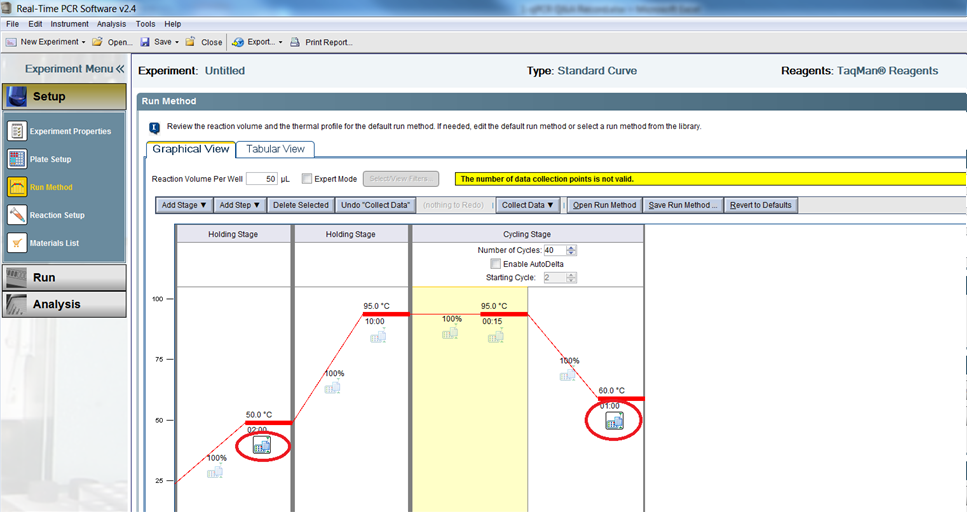The width and height of the screenshot is (967, 512).
Task: Click the Number of Cycles field
Action: [x=554, y=250]
